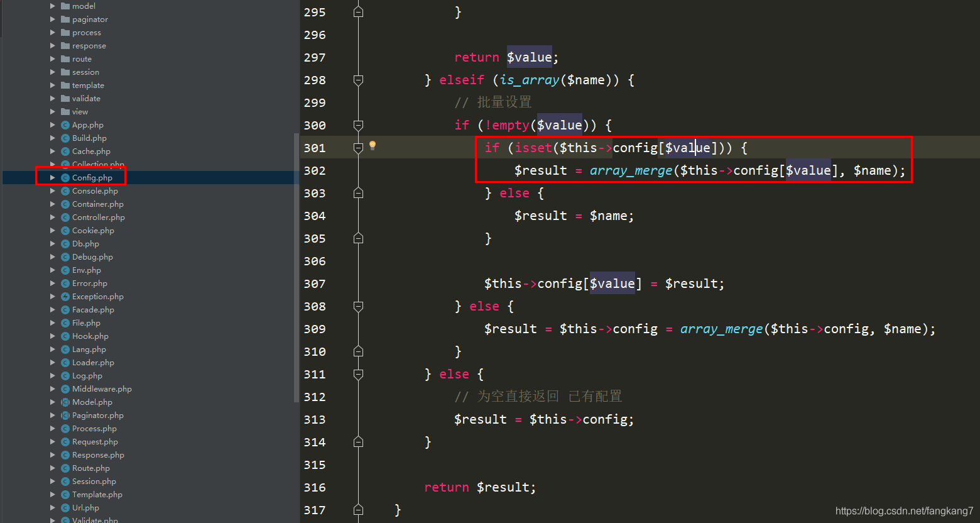Click the process folder icon
Viewport: 980px width, 523px height.
click(65, 33)
